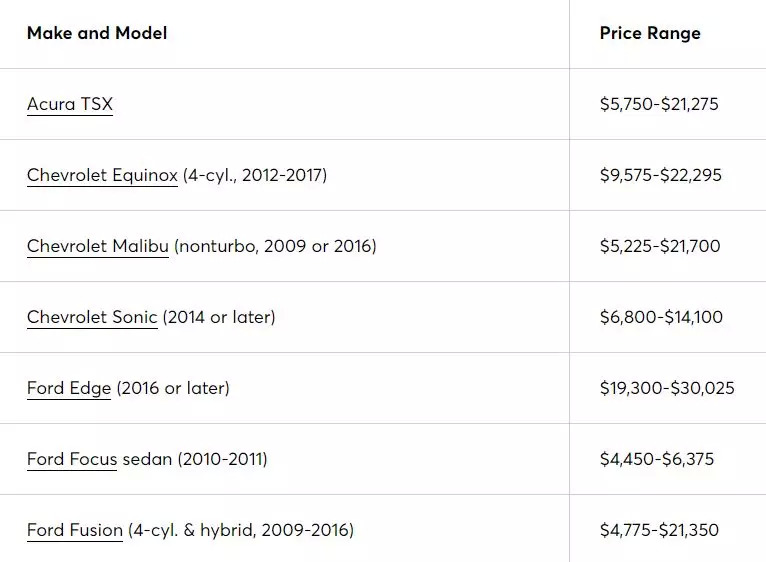Click the (4-cyl., 2012-2017) note text
Screen dimensions: 766x562
click(255, 175)
